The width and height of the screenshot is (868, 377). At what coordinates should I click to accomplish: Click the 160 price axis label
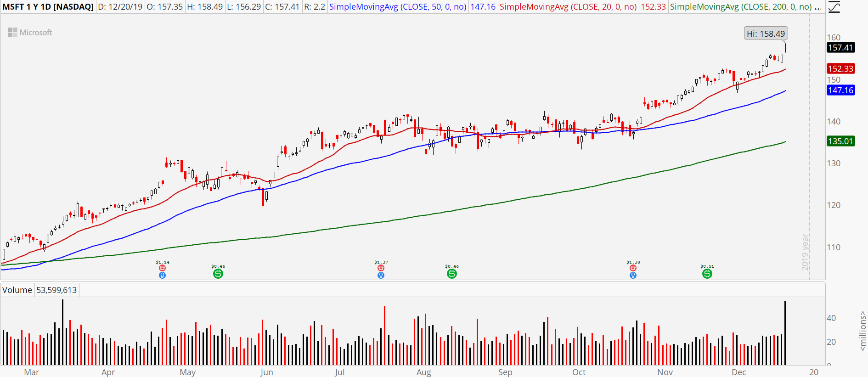pyautogui.click(x=834, y=38)
